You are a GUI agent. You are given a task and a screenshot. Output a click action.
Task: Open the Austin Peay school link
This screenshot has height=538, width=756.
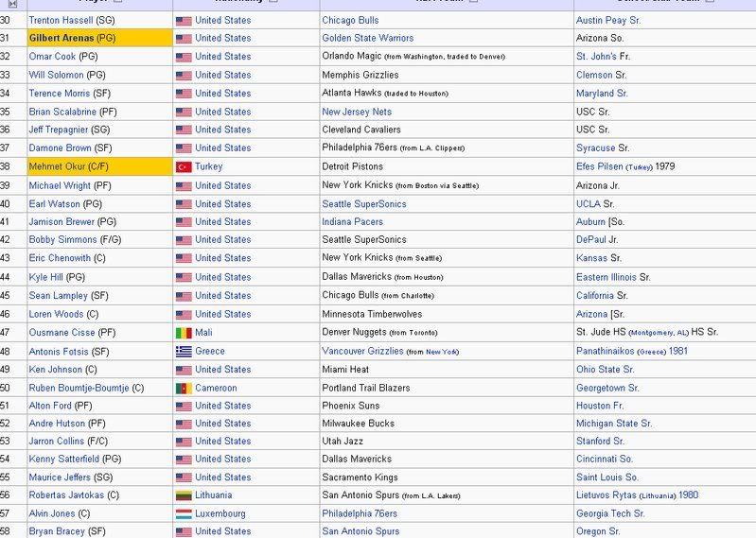[x=608, y=20]
